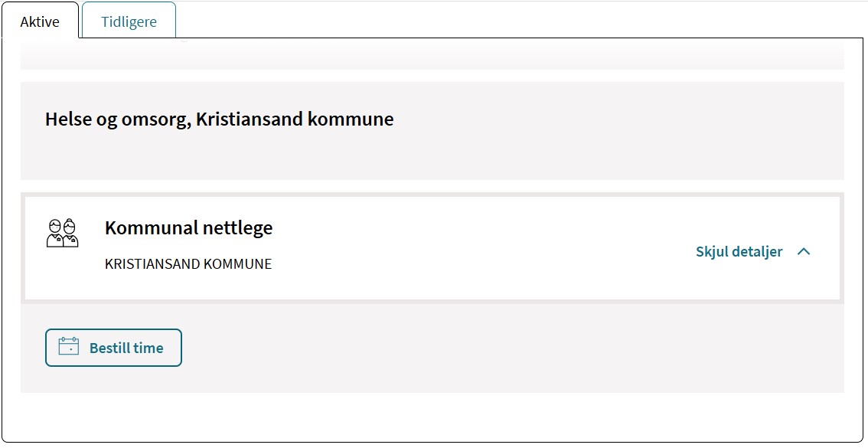Image resolution: width=868 pixels, height=448 pixels.
Task: Book an appointment via Bestill time
Action: click(x=113, y=347)
